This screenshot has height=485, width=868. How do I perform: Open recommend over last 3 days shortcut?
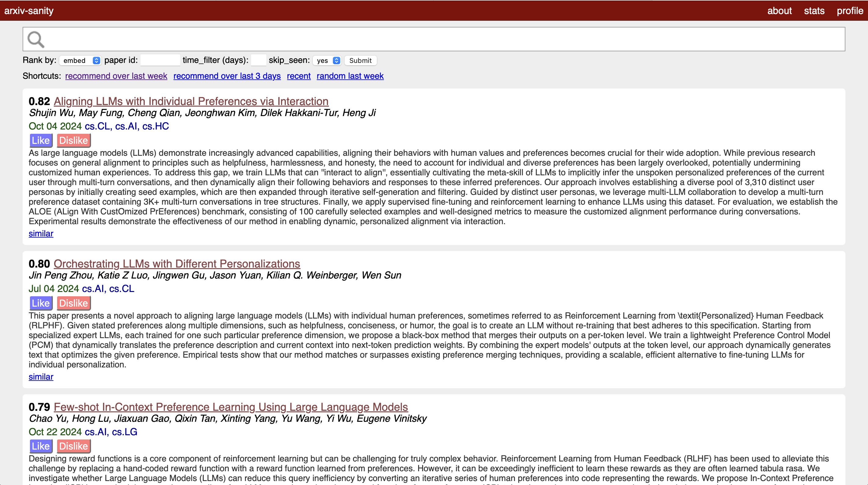227,76
